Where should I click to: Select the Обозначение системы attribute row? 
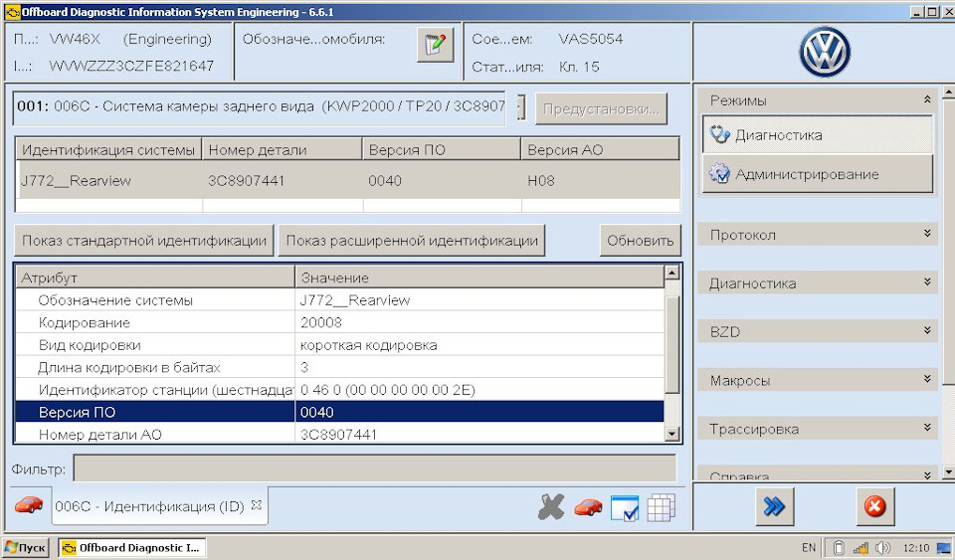coord(340,300)
